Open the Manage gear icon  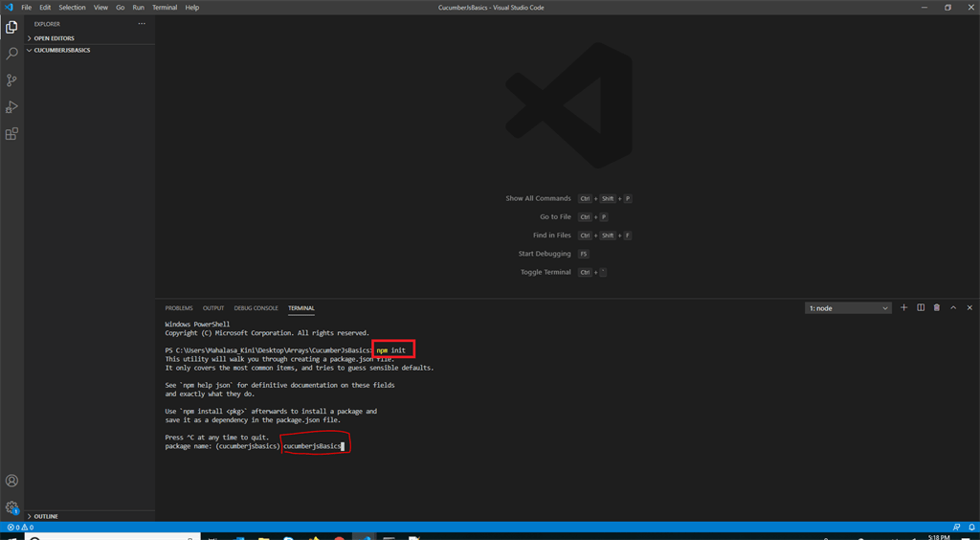pos(11,506)
